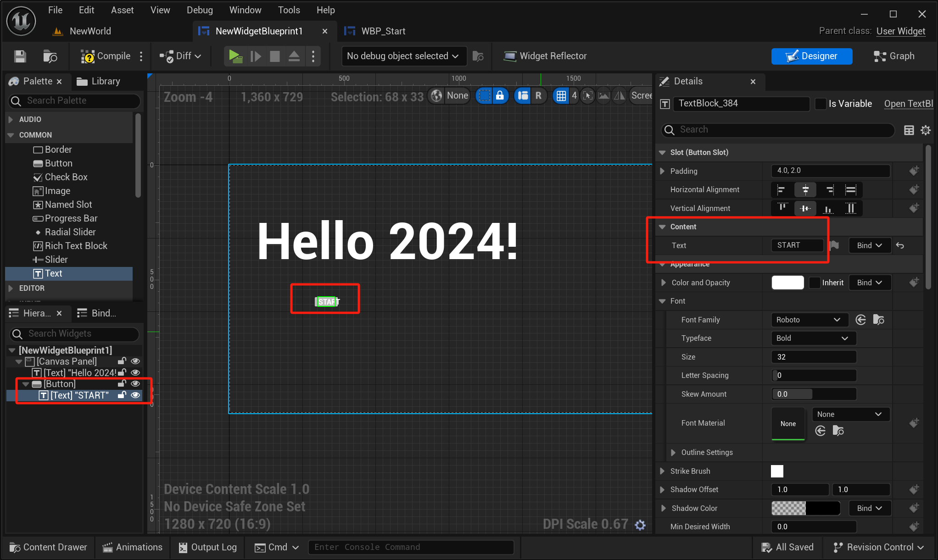The height and width of the screenshot is (560, 938).
Task: Click the Eject icon in play controls
Action: pos(294,56)
